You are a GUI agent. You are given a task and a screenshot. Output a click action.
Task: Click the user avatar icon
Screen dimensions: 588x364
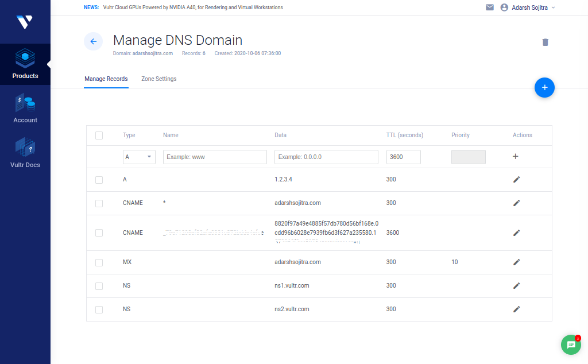[504, 7]
